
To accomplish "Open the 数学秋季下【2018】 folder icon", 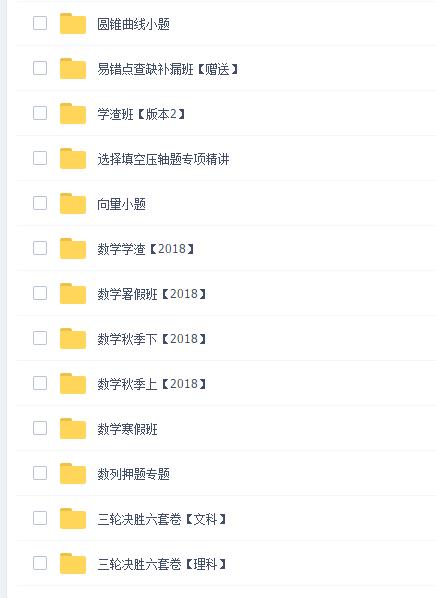I will (73, 339).
